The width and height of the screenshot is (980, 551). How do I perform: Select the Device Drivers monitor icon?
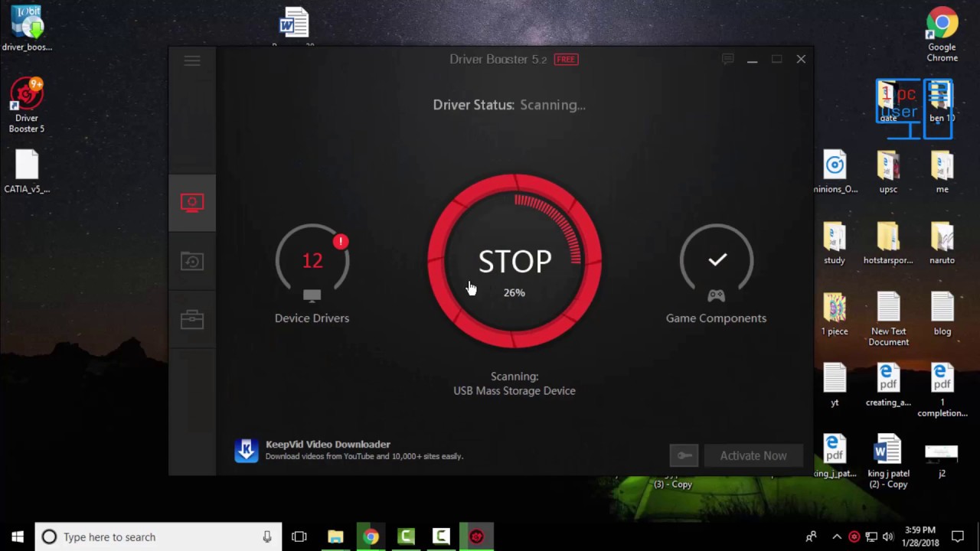click(x=312, y=295)
